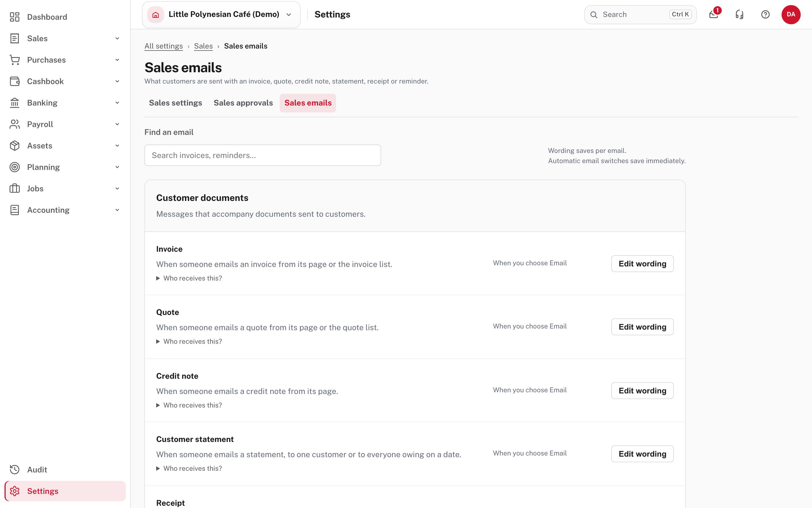This screenshot has height=508, width=812.
Task: Expand the Cashbook menu chevron
Action: [118, 81]
